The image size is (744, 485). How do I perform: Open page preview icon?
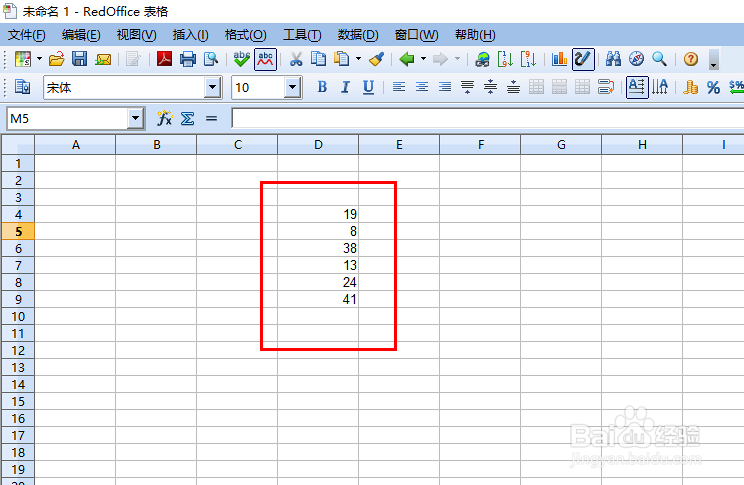tap(211, 59)
